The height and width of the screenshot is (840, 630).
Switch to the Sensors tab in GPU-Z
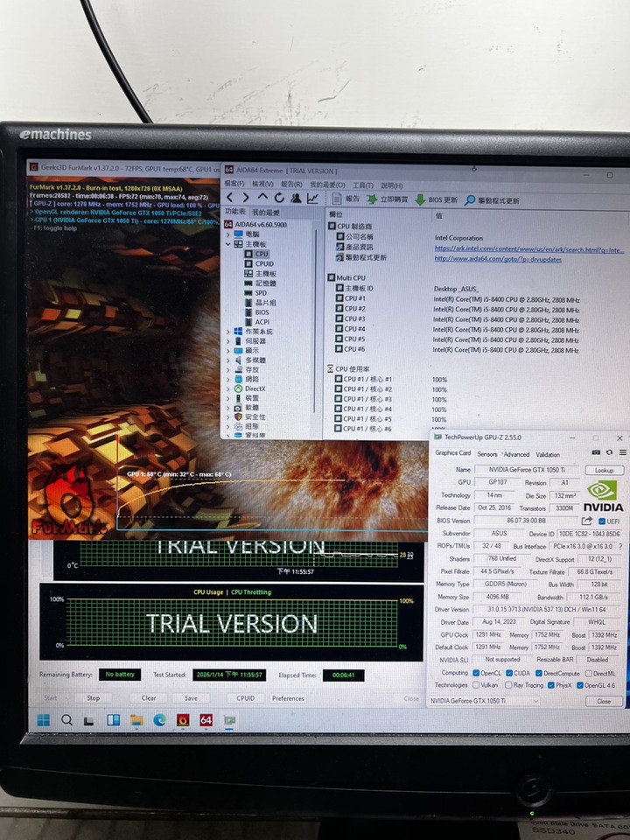pos(487,454)
